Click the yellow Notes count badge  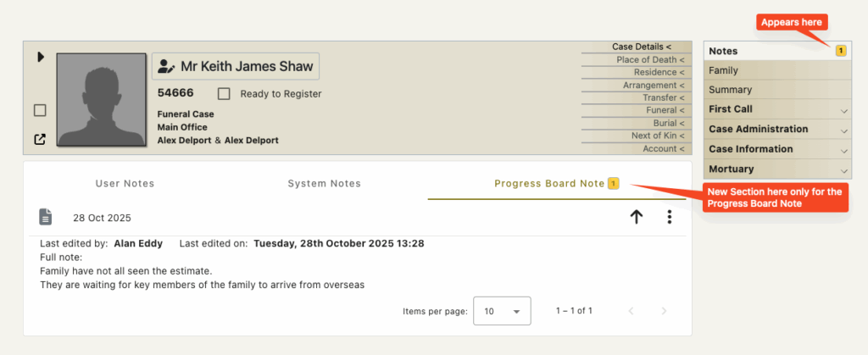tap(840, 51)
